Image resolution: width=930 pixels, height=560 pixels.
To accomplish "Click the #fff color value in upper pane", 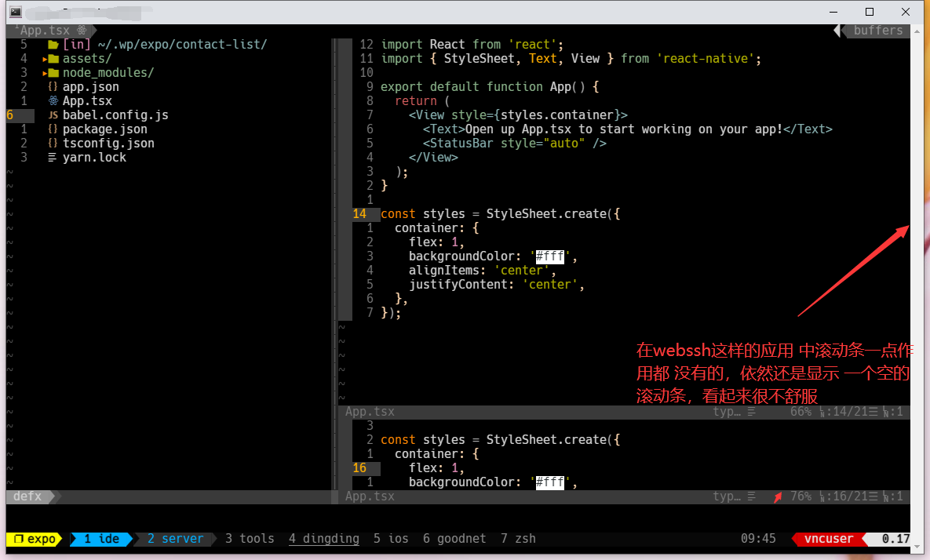I will (550, 256).
